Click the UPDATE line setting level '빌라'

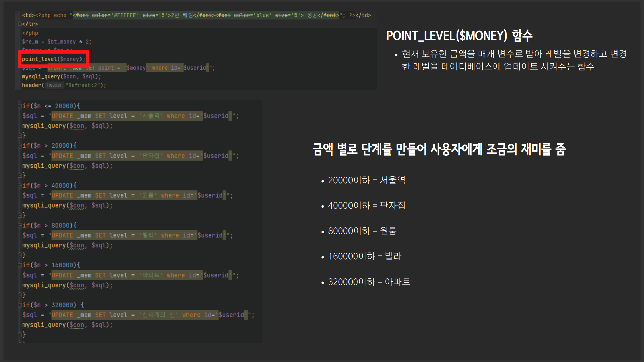[x=127, y=236]
